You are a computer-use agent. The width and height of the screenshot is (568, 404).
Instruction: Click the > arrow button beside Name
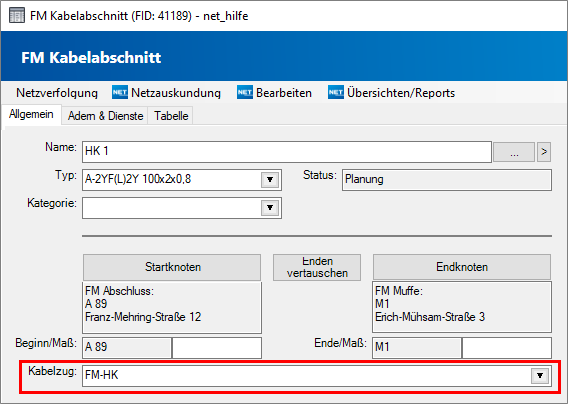pyautogui.click(x=544, y=152)
